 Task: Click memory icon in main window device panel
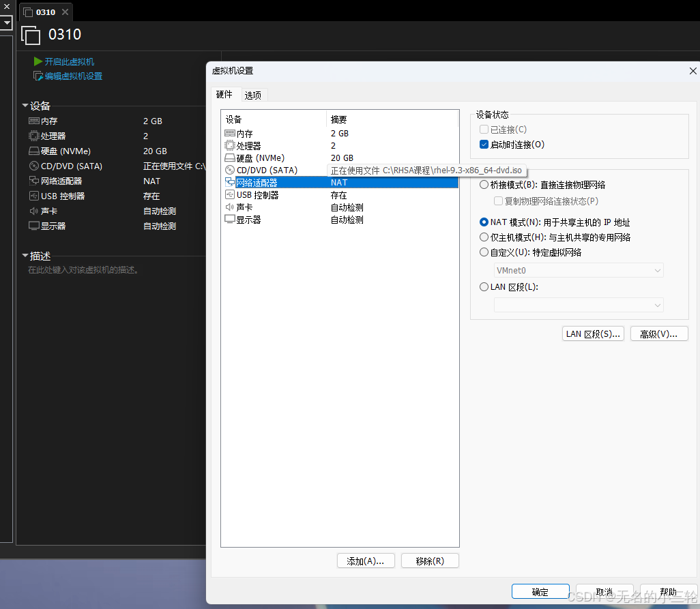coord(34,121)
